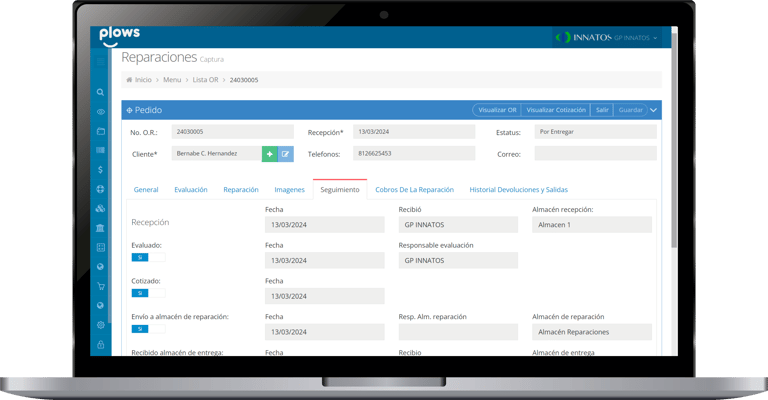Click the Telefonos field 8126625453

pos(414,154)
